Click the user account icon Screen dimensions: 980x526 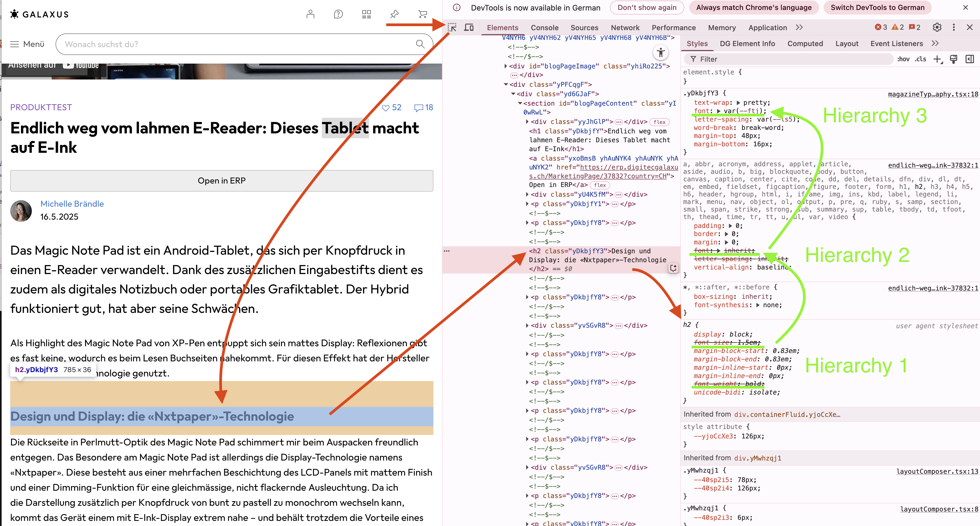tap(310, 15)
